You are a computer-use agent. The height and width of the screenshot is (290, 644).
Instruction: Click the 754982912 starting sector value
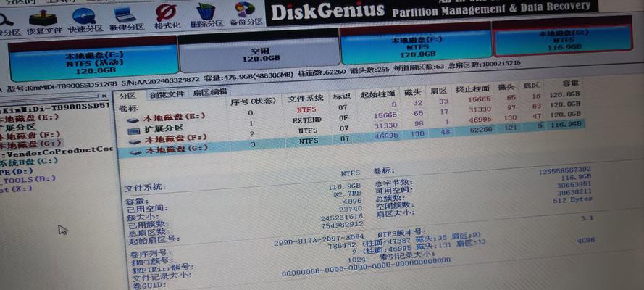click(342, 225)
